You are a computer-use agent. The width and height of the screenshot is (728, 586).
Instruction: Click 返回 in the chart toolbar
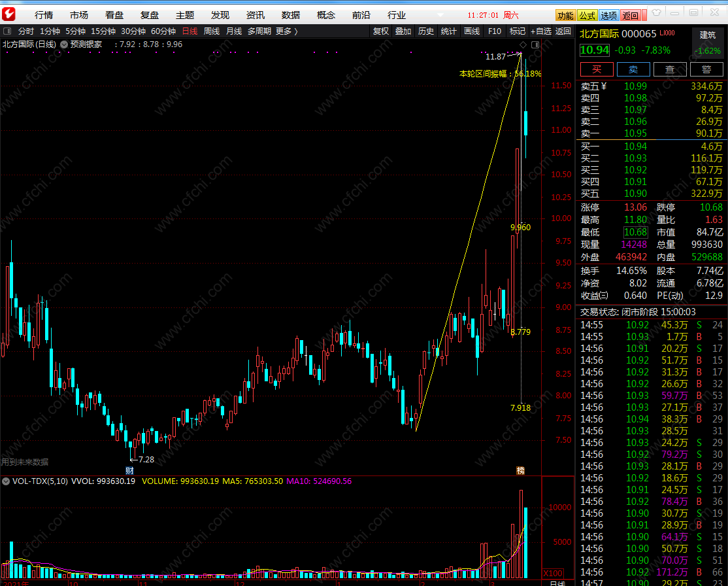[563, 31]
